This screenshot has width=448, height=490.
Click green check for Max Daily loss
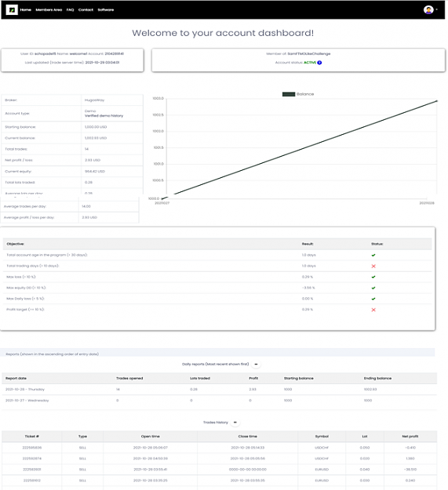pos(373,299)
